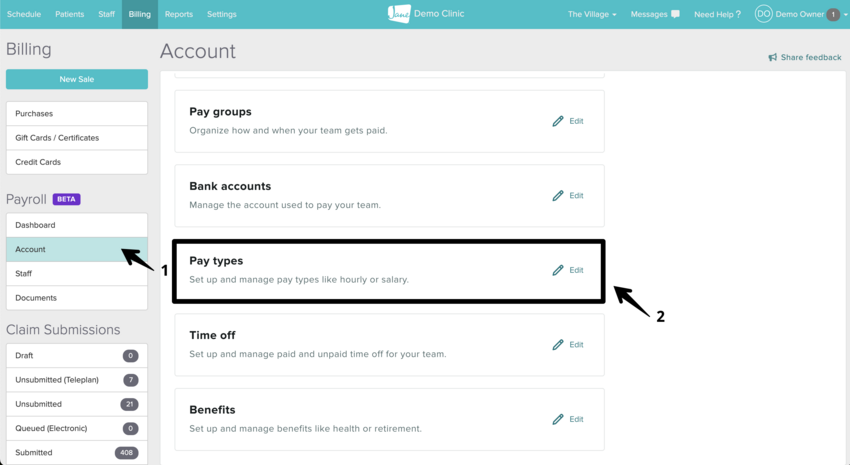Image resolution: width=850 pixels, height=465 pixels.
Task: Click pencil icon for Pay groups
Action: click(x=558, y=121)
